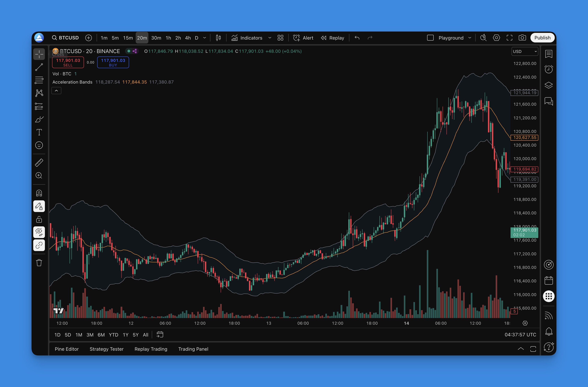Open the Forecasting and measurement tools
Image resolution: width=588 pixels, height=387 pixels.
click(39, 106)
